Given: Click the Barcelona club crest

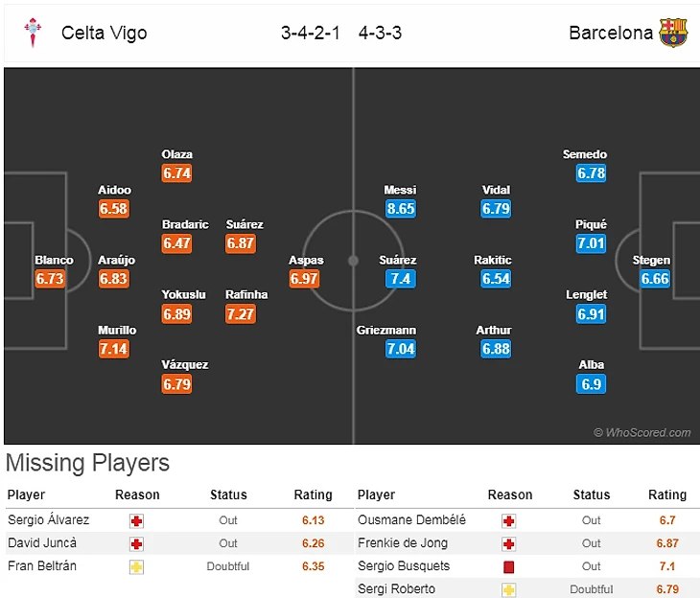Looking at the screenshot, I should pyautogui.click(x=673, y=33).
